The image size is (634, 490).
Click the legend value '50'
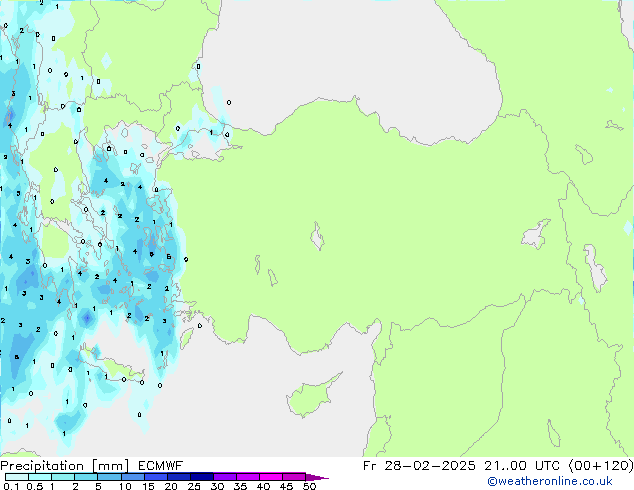click(309, 486)
